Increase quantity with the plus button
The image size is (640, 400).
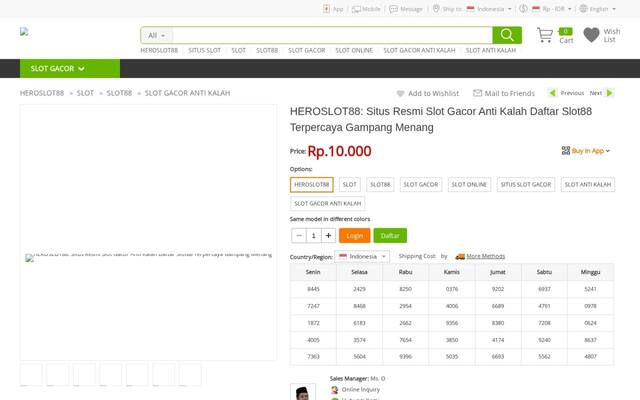pyautogui.click(x=328, y=236)
